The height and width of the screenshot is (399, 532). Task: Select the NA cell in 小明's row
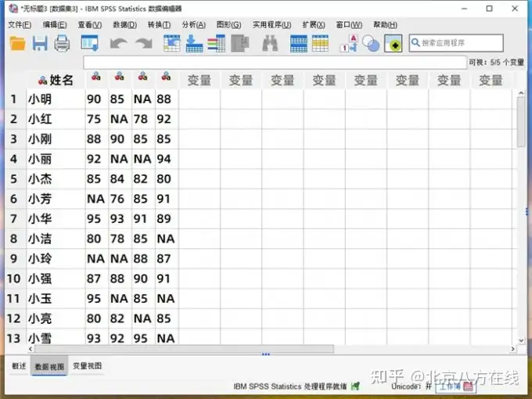point(143,99)
